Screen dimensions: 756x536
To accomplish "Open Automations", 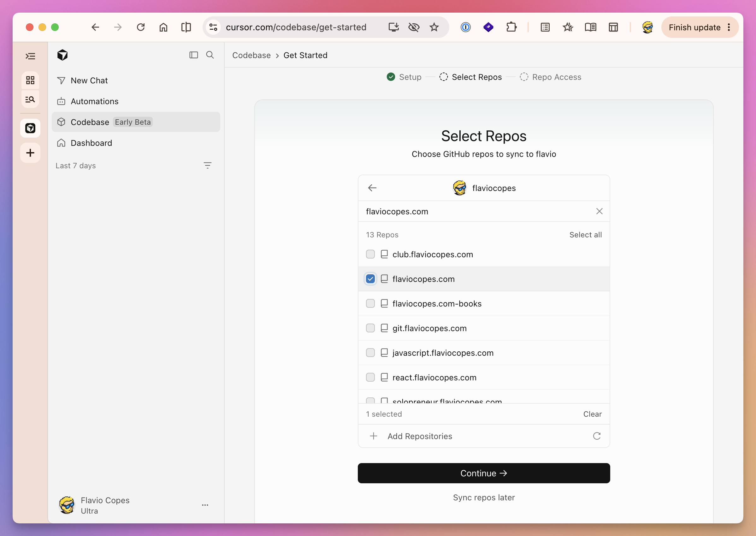I will 136,101.
